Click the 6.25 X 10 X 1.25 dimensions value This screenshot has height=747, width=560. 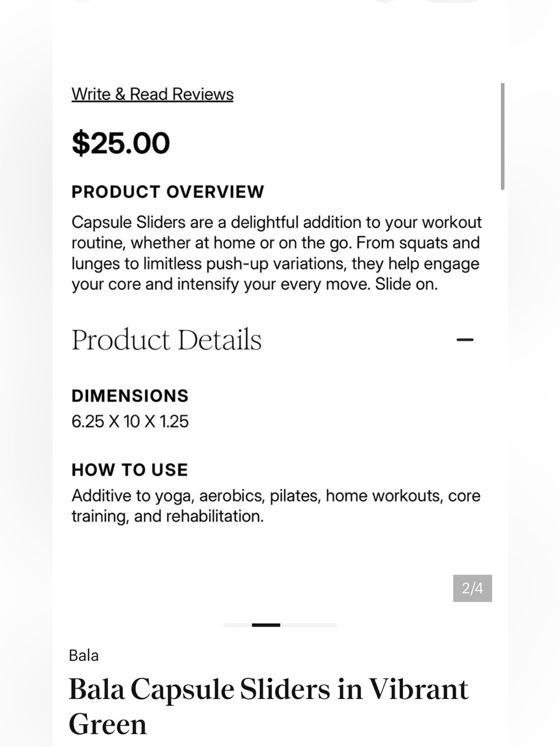coord(130,421)
